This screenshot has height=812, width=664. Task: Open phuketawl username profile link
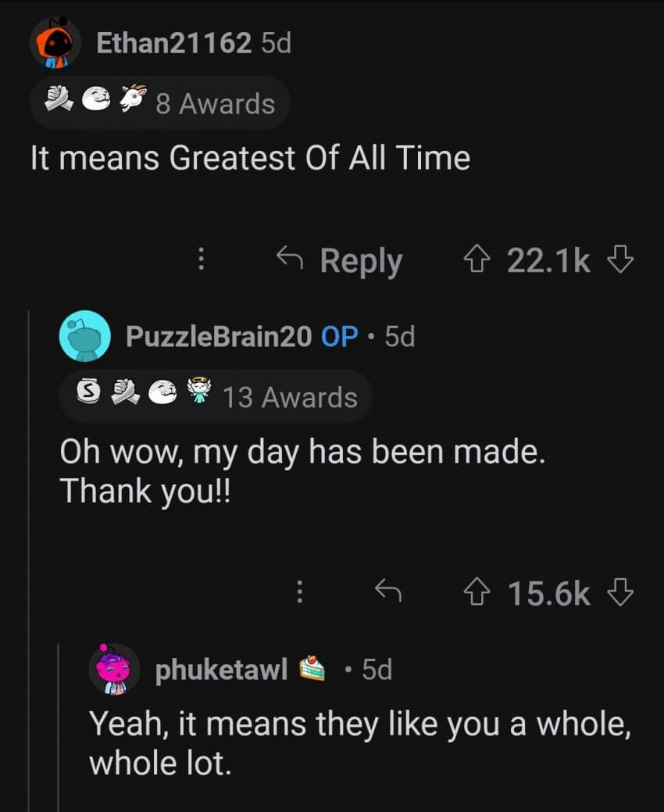222,669
